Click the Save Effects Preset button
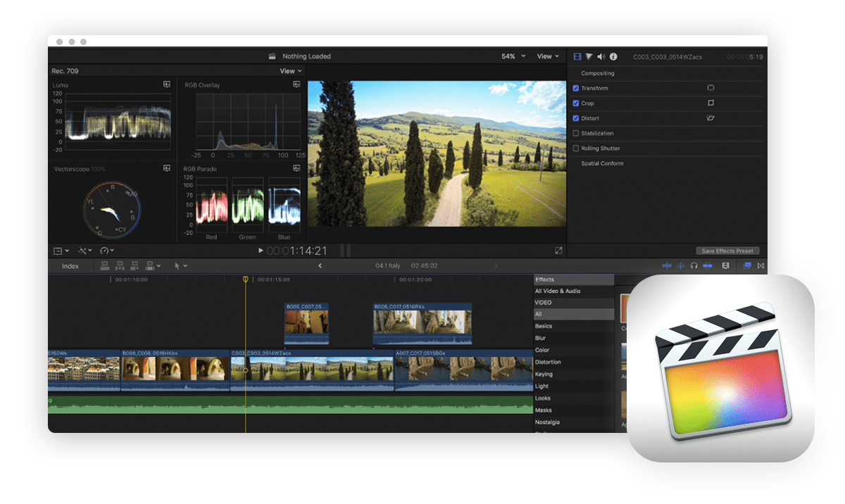The image size is (845, 504). [x=727, y=251]
